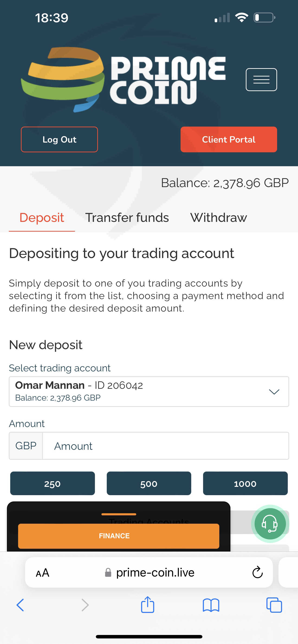Image resolution: width=298 pixels, height=644 pixels.
Task: Reload the page in Safari
Action: [x=257, y=572]
